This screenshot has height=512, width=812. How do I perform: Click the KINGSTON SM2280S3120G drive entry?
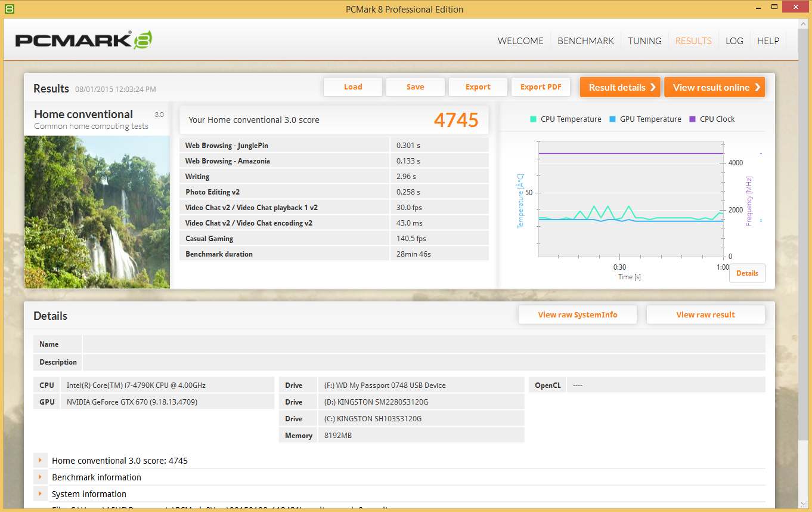[376, 402]
